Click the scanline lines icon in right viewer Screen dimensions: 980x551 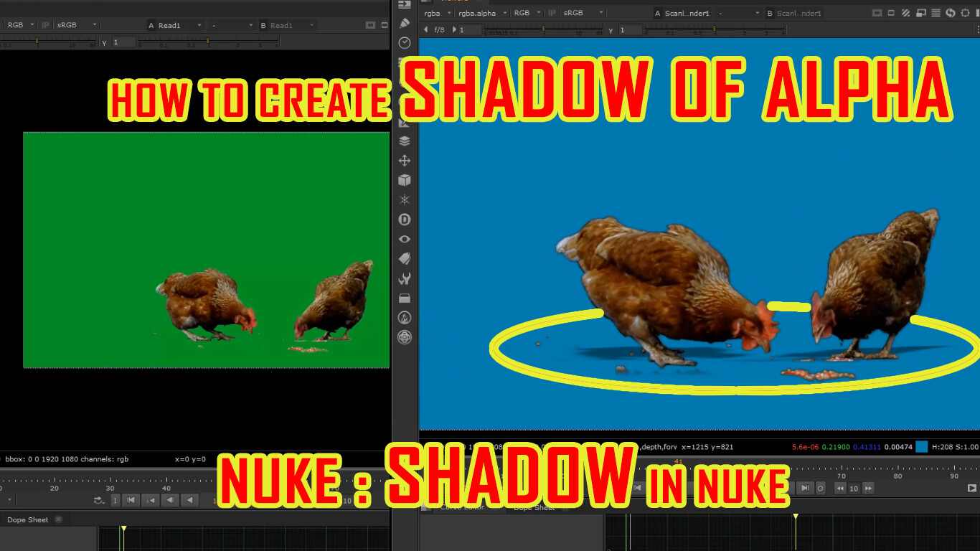936,13
